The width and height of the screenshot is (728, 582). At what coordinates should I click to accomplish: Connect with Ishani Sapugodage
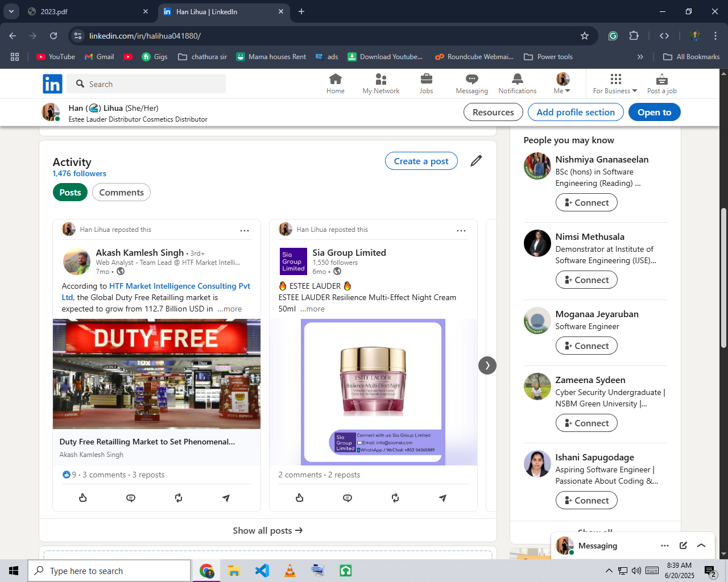(x=586, y=501)
